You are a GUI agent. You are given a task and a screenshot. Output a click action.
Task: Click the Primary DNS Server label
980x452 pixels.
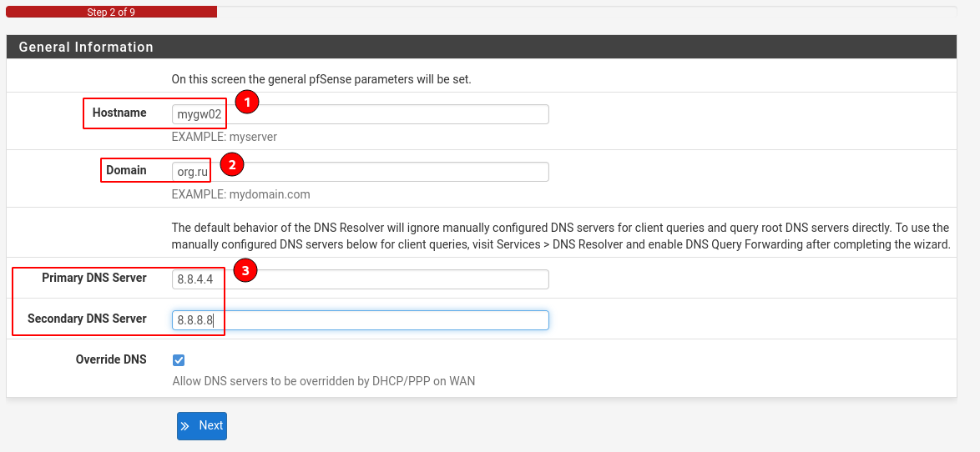(94, 278)
